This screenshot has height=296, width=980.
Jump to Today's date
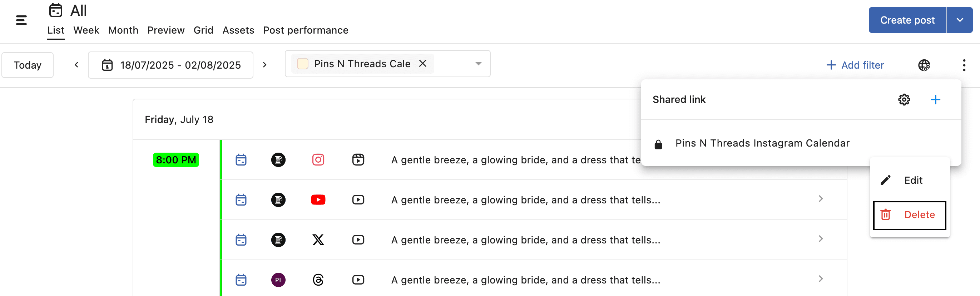pos(28,65)
